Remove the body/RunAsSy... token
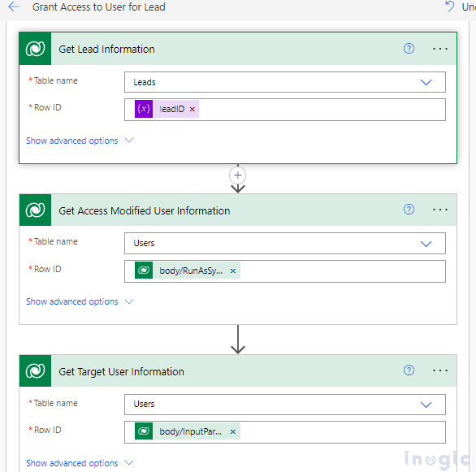Image resolution: width=476 pixels, height=472 pixels. [x=233, y=271]
